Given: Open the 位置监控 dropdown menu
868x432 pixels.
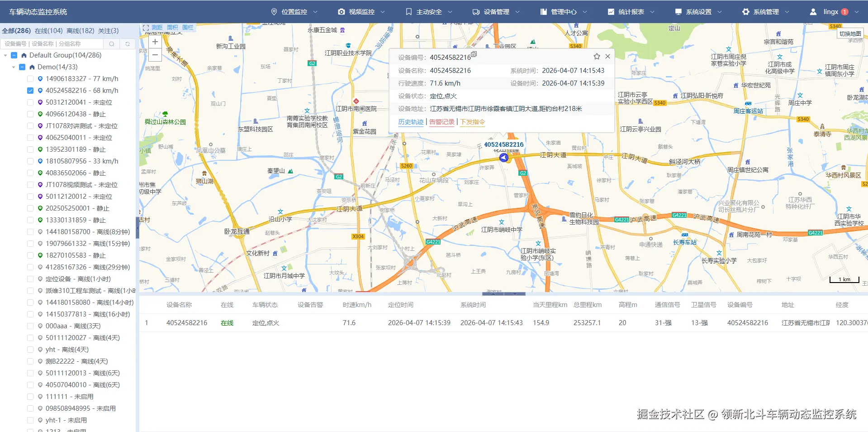Looking at the screenshot, I should [x=294, y=12].
